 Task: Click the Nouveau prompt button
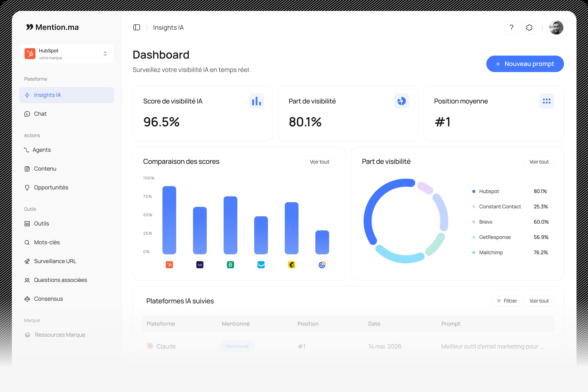coord(525,64)
